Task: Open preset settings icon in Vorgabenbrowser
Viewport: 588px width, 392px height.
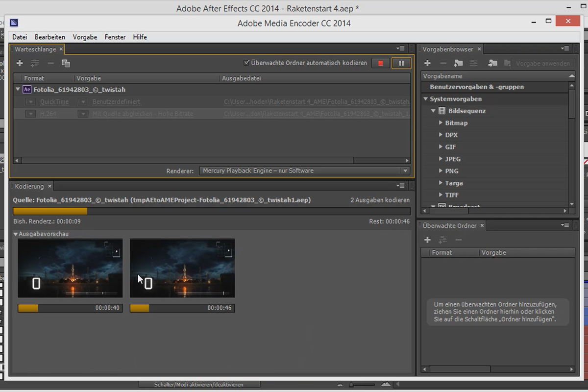Action: (473, 63)
